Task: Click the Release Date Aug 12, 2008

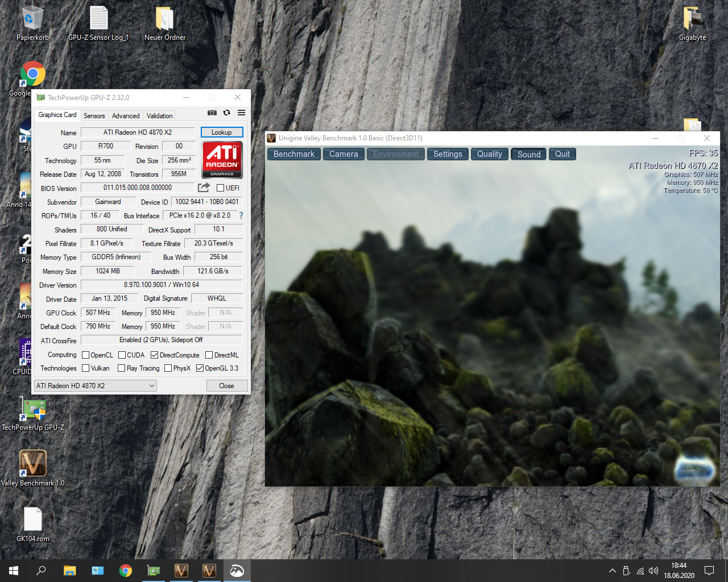Action: click(103, 174)
